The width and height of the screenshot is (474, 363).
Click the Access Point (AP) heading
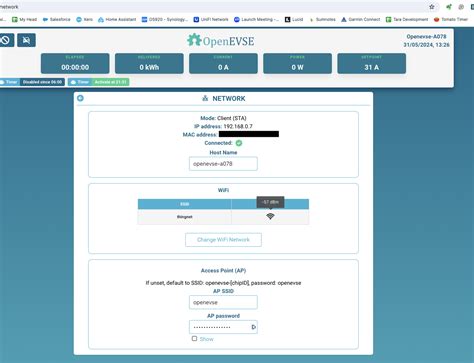[x=223, y=271]
